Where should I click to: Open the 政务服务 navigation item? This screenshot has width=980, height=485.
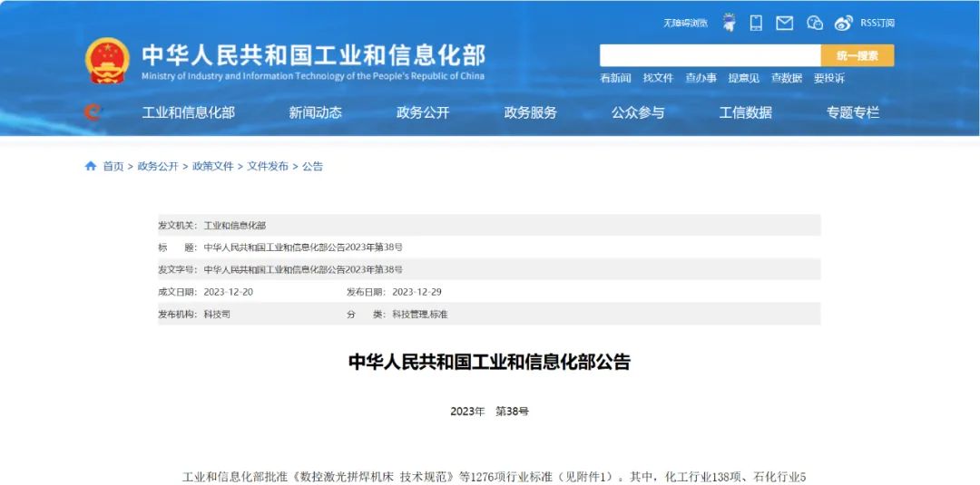click(x=530, y=112)
